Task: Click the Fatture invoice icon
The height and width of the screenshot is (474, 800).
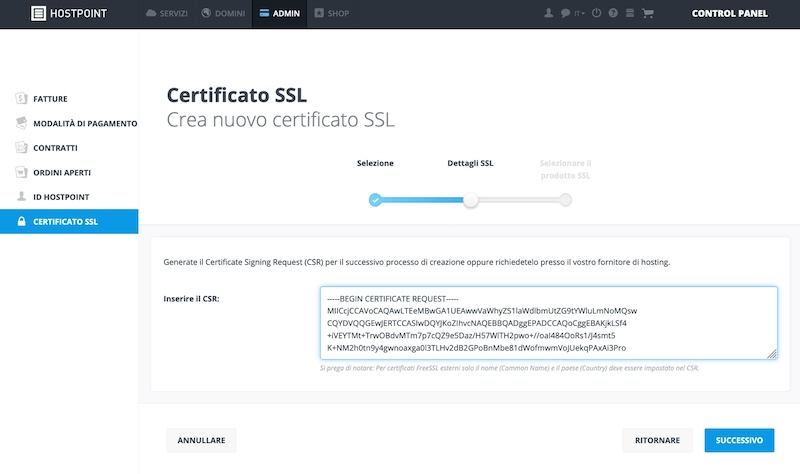Action: 21,98
